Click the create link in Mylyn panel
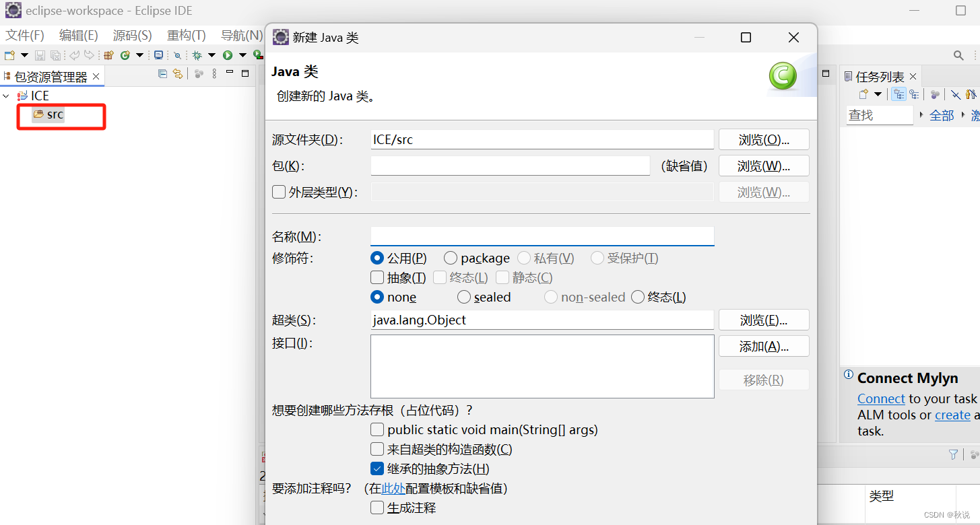980x525 pixels. pyautogui.click(x=952, y=415)
